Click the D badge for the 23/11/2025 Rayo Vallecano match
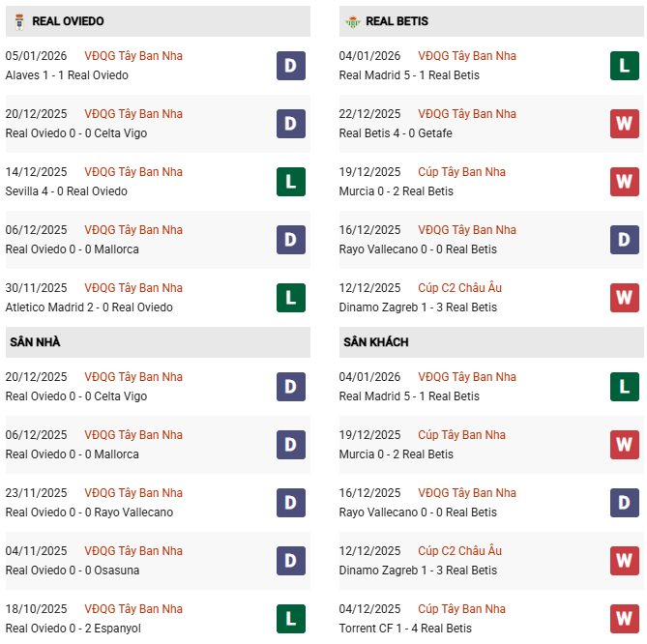The height and width of the screenshot is (644, 647). point(291,503)
